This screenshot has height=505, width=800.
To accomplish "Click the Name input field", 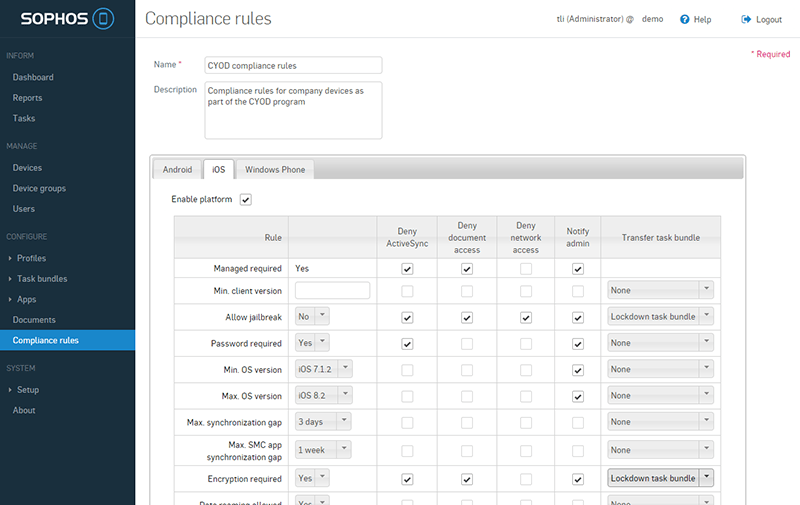I will click(293, 65).
